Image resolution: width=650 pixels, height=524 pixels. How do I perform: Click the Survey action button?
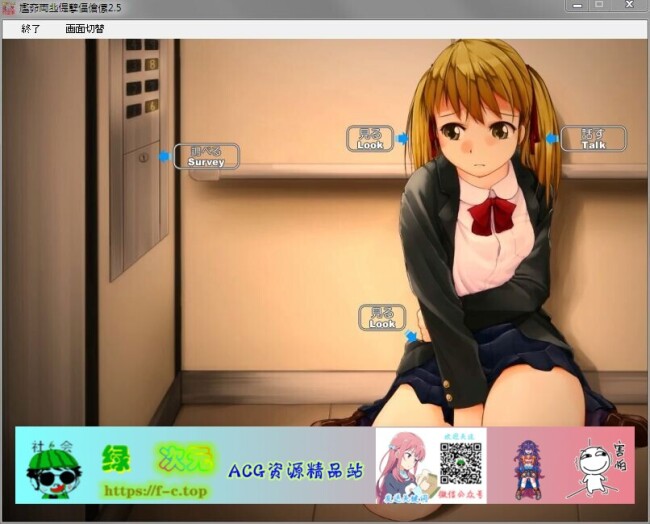(x=206, y=157)
